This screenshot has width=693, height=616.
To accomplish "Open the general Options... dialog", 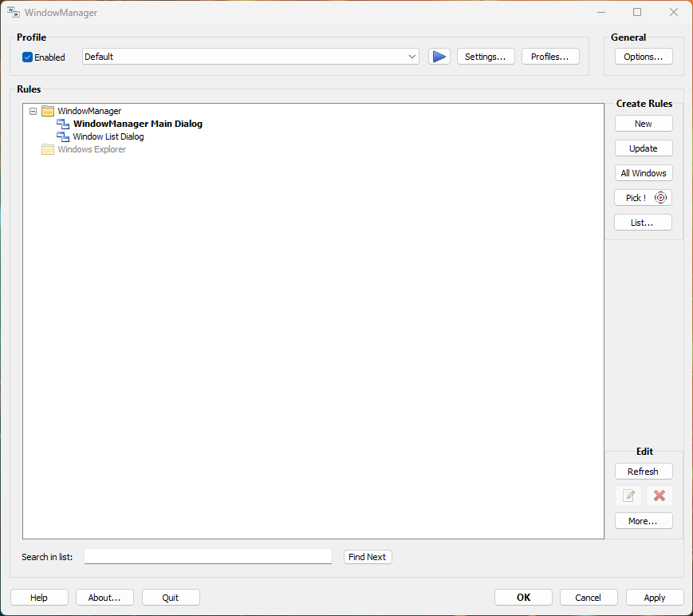I will click(x=644, y=57).
